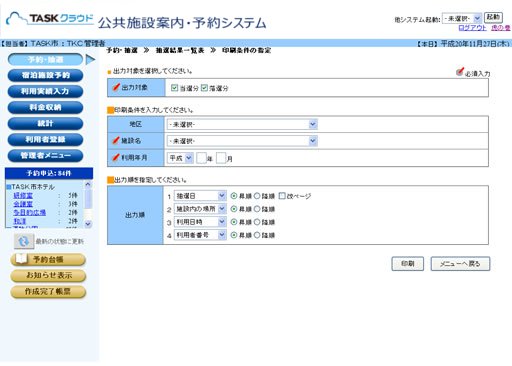Click the 予約・抽選 breadcrumb

pos(122,50)
